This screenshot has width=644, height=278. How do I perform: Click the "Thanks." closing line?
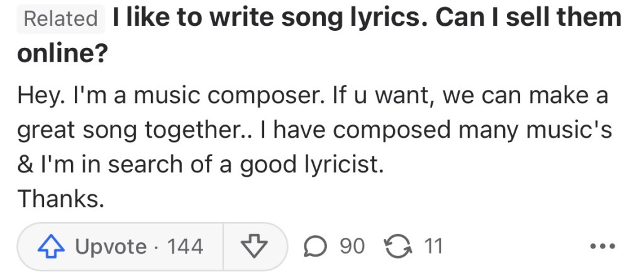(60, 199)
